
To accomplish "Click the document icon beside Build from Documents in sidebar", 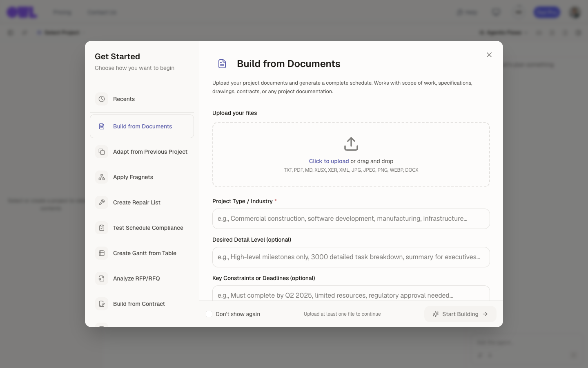I will [x=102, y=126].
